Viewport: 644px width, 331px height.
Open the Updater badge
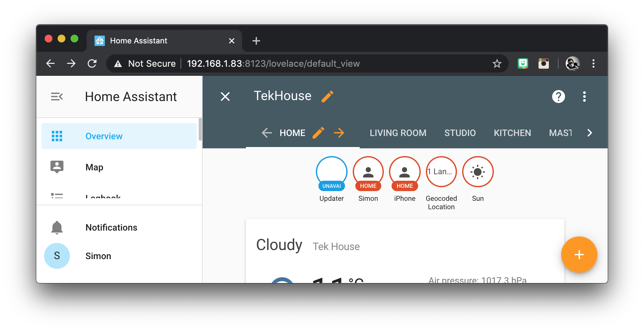[332, 173]
